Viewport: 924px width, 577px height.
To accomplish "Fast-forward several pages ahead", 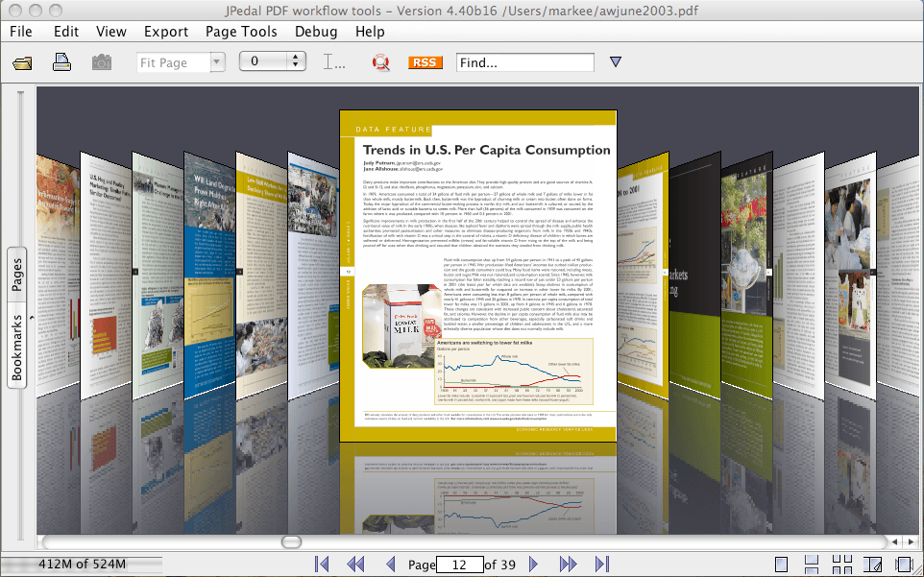I will [x=568, y=565].
